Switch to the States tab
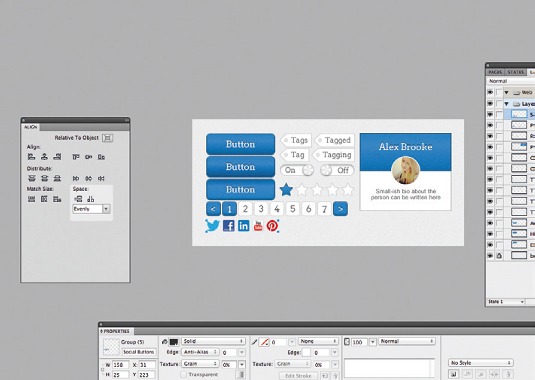Viewport: 535px width, 380px height. pos(515,72)
